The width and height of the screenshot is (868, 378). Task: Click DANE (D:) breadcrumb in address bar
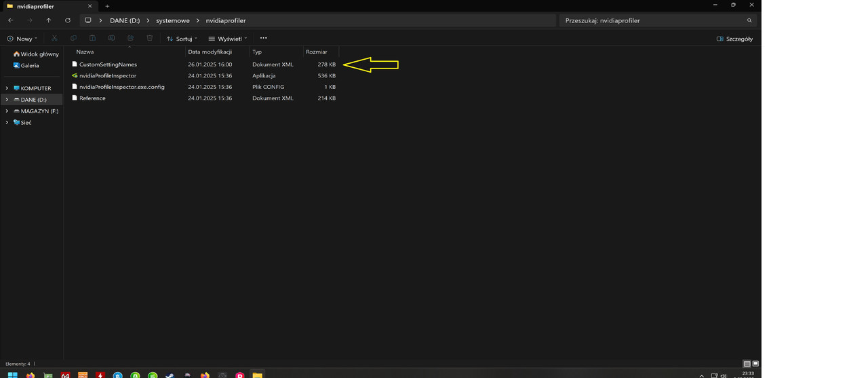click(x=125, y=20)
